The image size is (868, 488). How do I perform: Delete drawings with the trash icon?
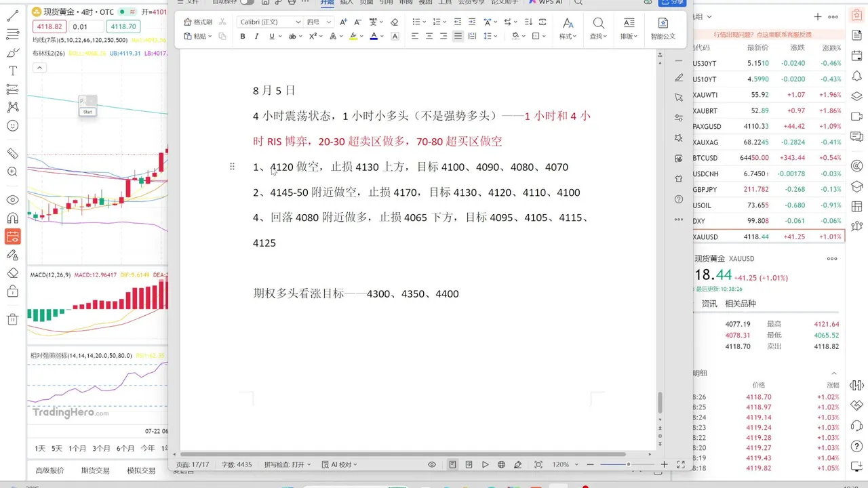(12, 319)
